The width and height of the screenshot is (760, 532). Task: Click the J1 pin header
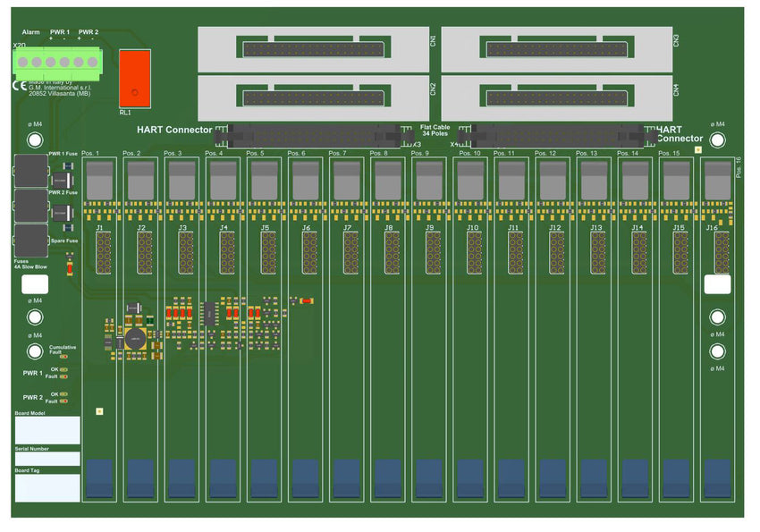pos(104,252)
